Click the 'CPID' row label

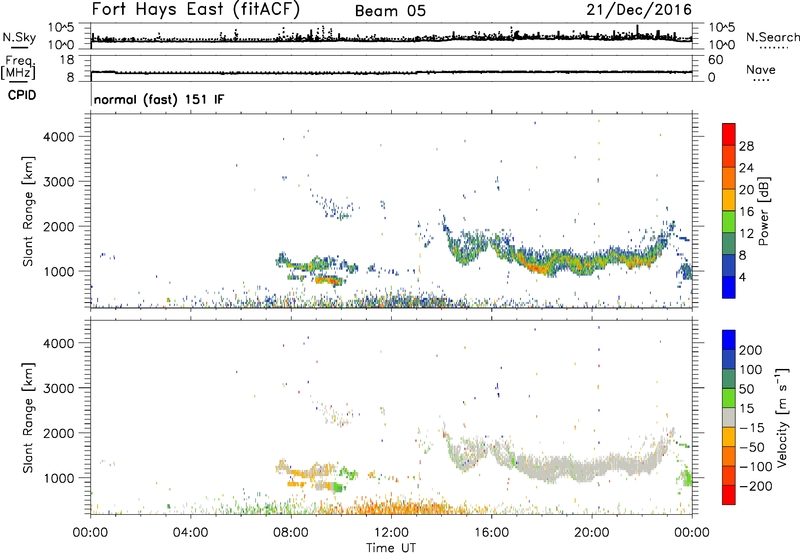click(22, 95)
